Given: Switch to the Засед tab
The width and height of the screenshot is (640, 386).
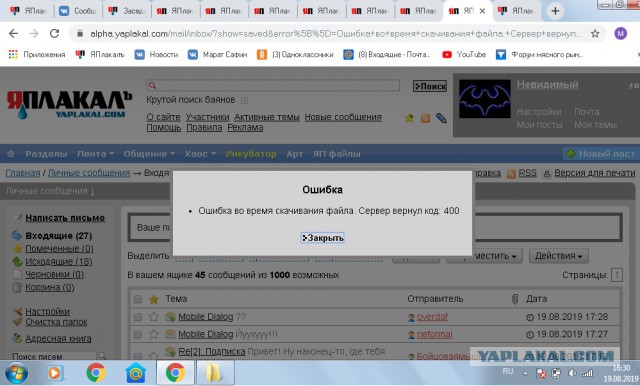Looking at the screenshot, I should tap(127, 11).
